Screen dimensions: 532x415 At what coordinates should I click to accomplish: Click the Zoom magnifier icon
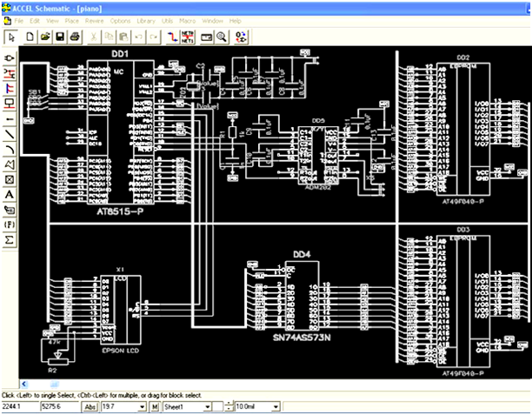pyautogui.click(x=222, y=37)
